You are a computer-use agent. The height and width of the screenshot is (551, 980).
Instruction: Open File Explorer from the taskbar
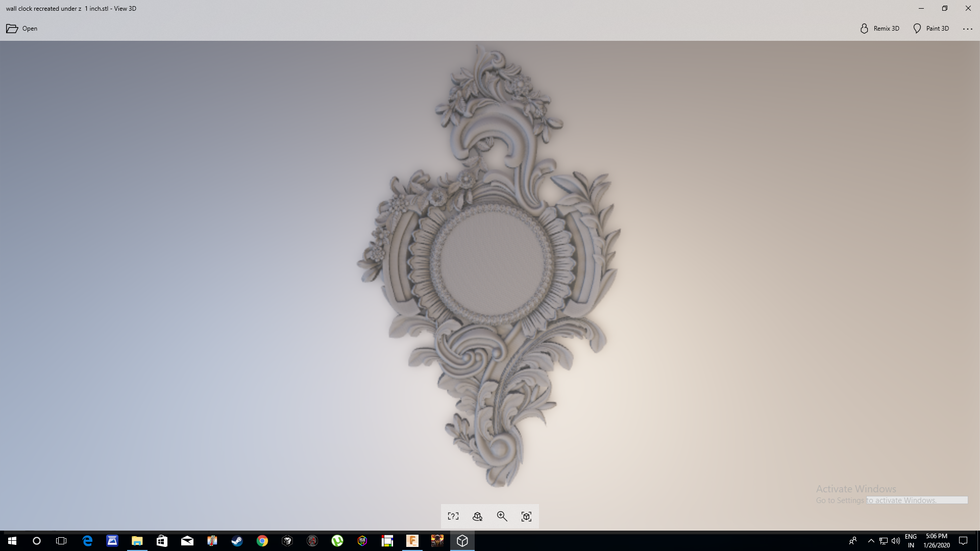click(137, 541)
